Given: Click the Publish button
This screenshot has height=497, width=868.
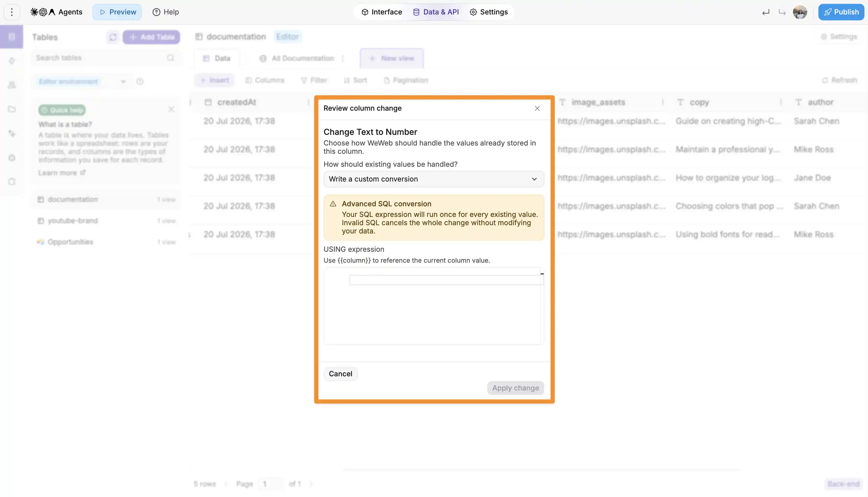Looking at the screenshot, I should click(x=841, y=12).
